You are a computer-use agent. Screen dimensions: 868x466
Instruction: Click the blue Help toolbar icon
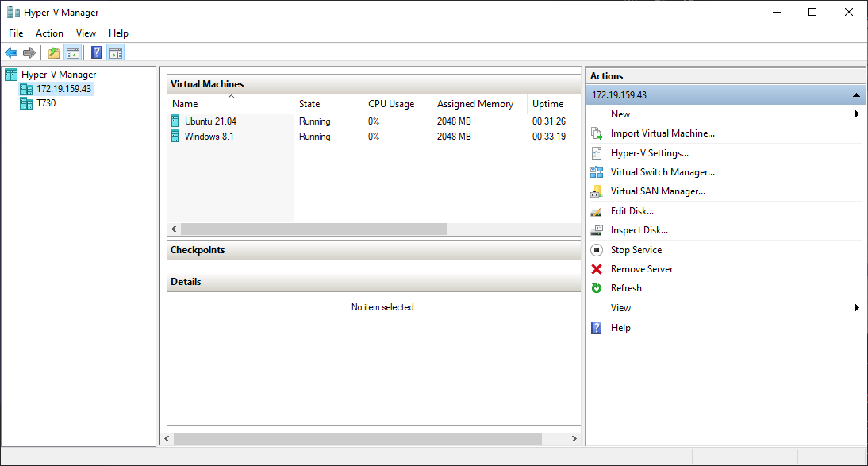[x=96, y=52]
